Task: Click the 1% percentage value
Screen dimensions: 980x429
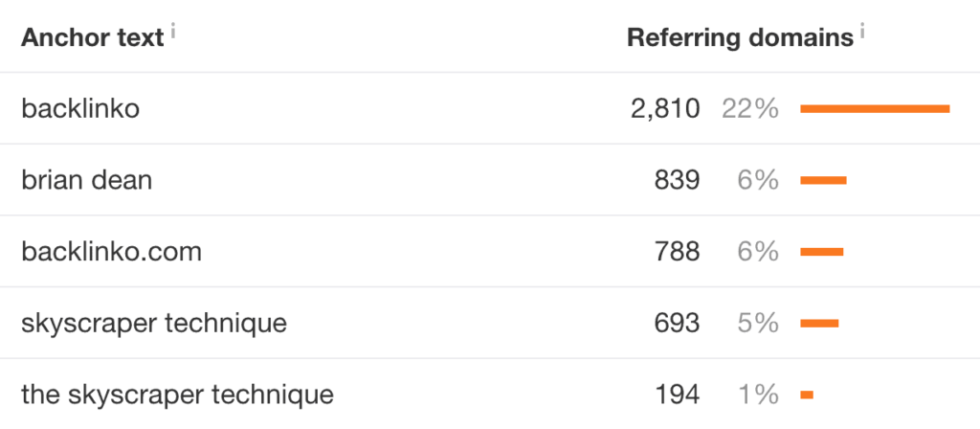Action: click(758, 394)
